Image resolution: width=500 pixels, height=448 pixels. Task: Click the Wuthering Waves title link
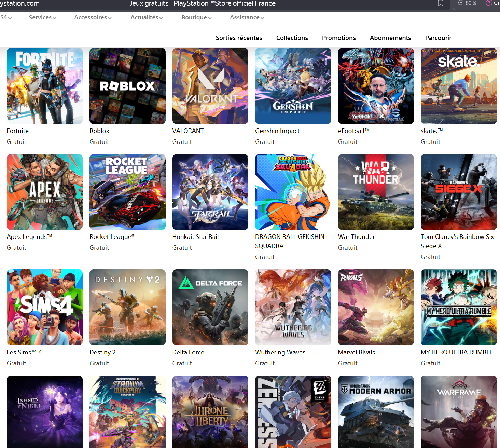coord(280,352)
